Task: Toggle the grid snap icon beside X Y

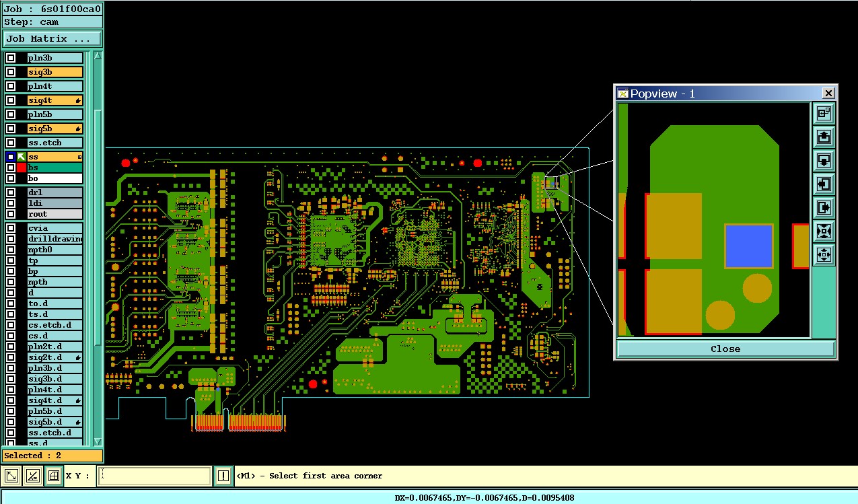Action: coord(53,476)
